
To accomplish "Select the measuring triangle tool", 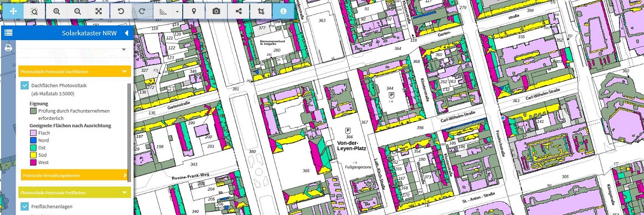I will click(x=163, y=11).
